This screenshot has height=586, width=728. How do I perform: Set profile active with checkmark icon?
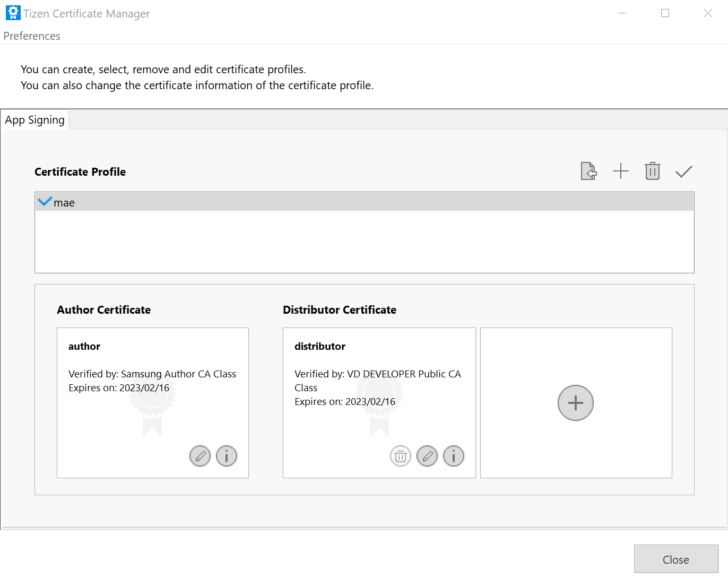click(684, 171)
